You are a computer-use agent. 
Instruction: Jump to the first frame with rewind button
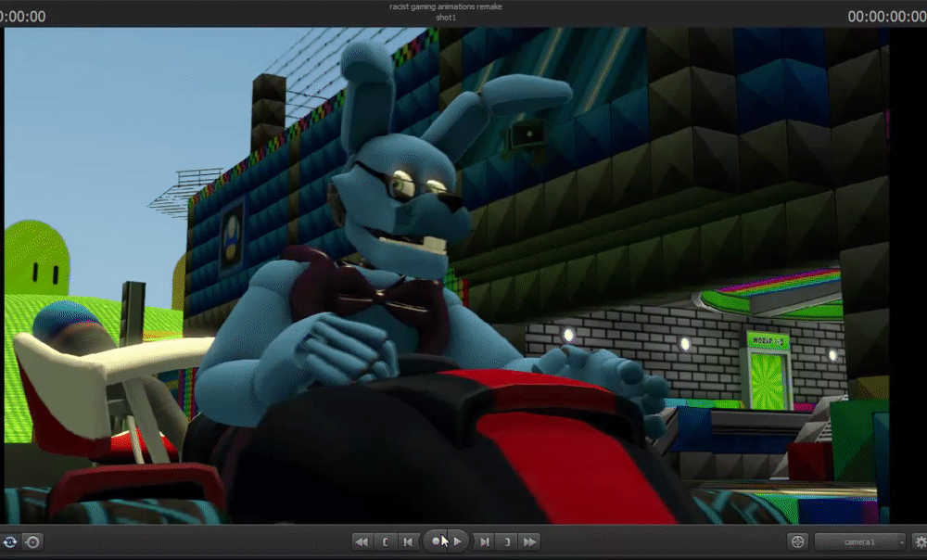coord(362,541)
